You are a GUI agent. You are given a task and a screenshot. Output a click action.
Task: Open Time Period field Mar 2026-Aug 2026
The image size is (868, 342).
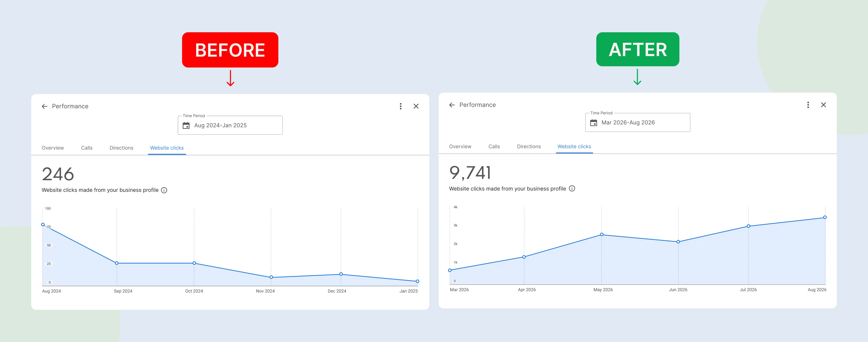pos(637,123)
